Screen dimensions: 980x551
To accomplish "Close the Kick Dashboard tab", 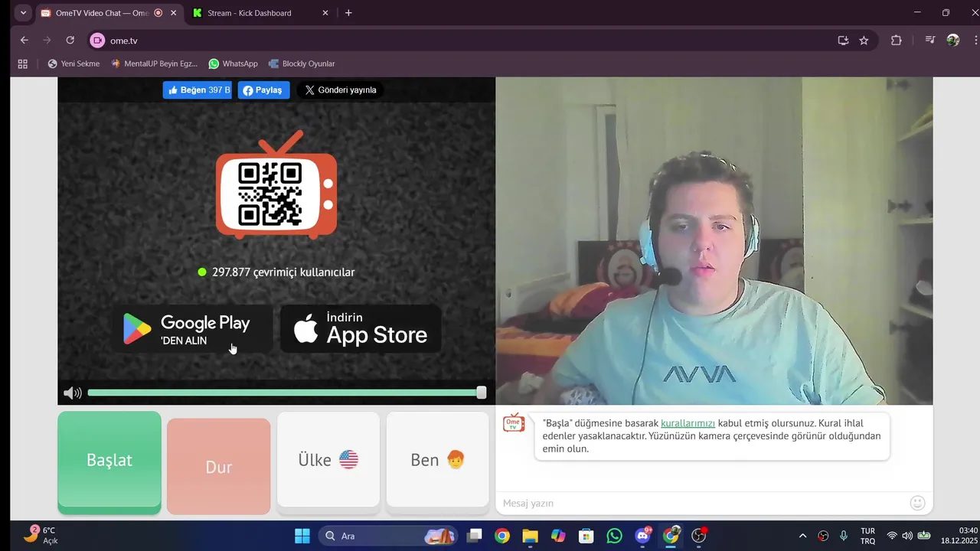I will coord(325,13).
